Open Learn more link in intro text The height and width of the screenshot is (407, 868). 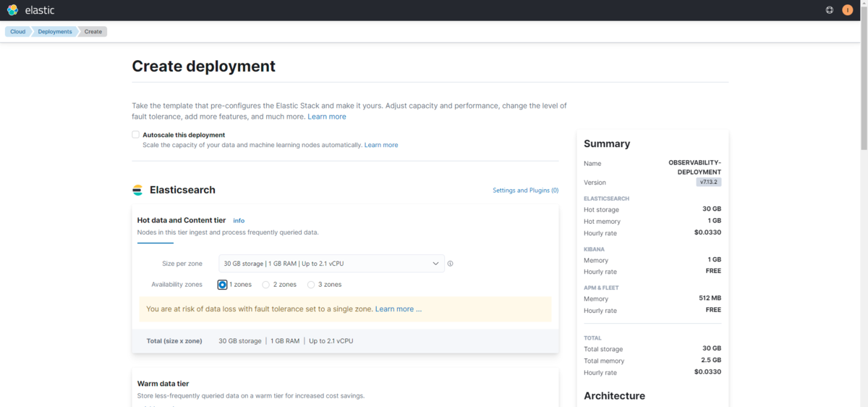click(x=327, y=117)
